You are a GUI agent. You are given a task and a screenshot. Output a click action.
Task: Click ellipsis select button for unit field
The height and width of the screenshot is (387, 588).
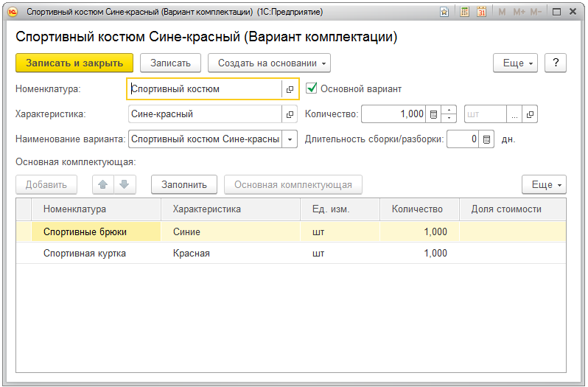click(514, 114)
